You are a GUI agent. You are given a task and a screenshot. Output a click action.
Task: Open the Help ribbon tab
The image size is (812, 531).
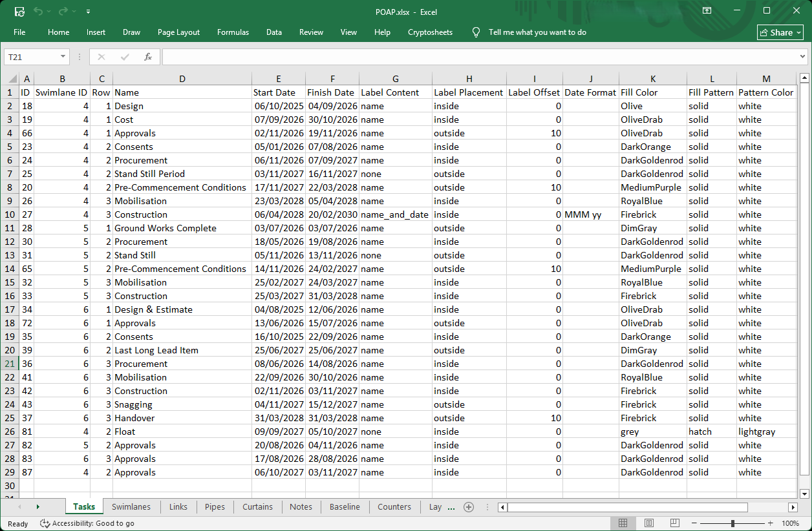point(382,32)
